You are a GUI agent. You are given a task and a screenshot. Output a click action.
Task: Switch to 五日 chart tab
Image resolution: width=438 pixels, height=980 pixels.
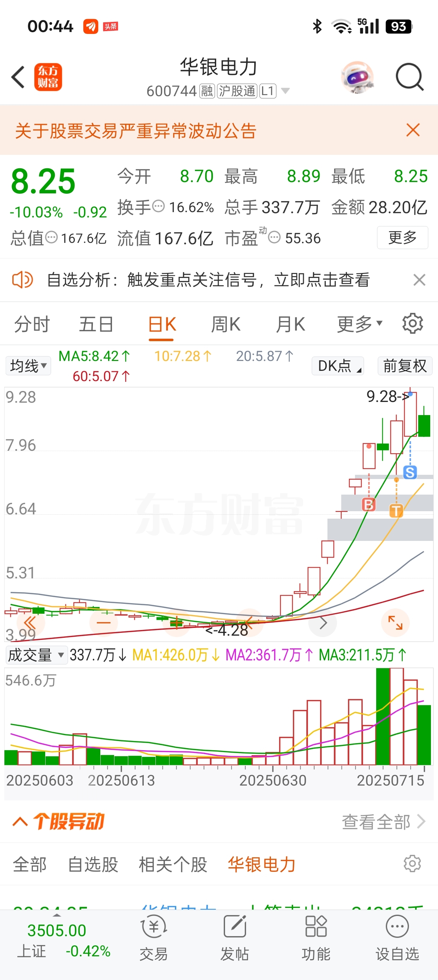point(96,325)
